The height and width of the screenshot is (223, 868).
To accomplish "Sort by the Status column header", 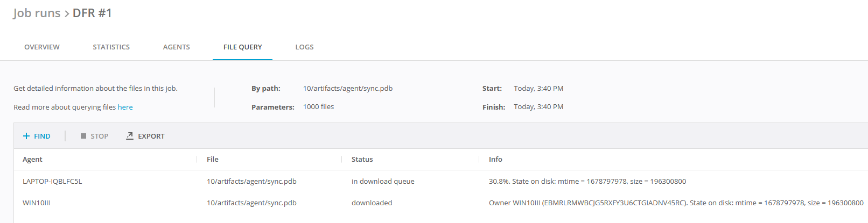I will pos(362,160).
